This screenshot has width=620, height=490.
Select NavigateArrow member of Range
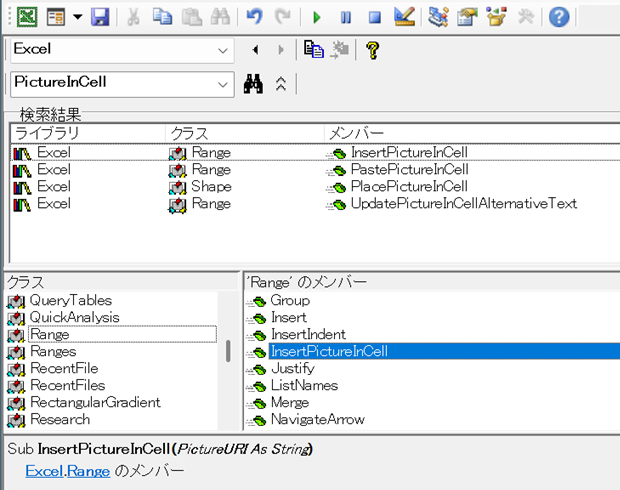point(318,419)
